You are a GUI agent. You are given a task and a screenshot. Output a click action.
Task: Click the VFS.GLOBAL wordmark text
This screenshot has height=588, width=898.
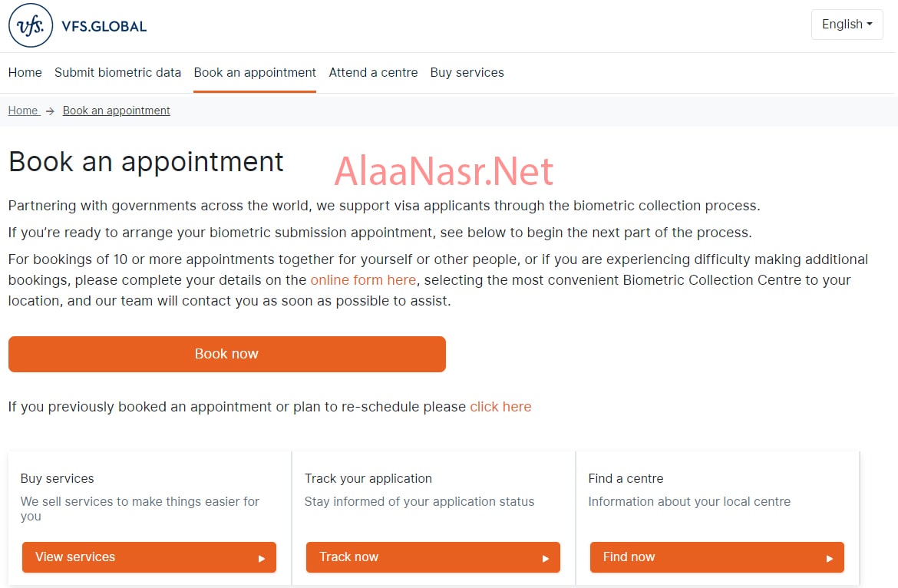(104, 26)
